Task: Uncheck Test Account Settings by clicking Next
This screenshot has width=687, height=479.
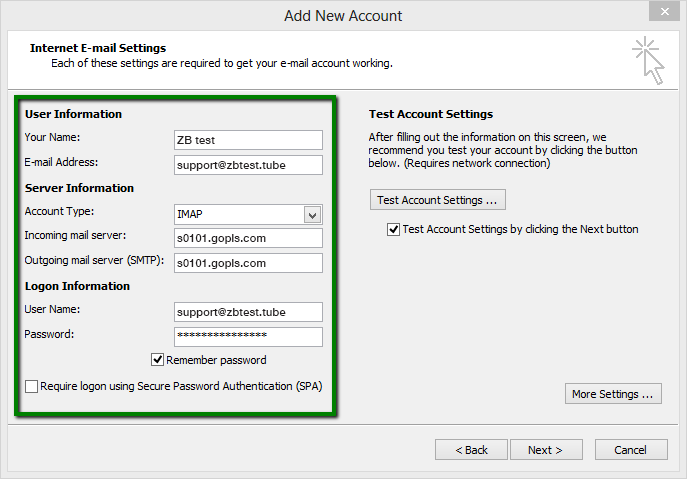Action: pyautogui.click(x=394, y=229)
